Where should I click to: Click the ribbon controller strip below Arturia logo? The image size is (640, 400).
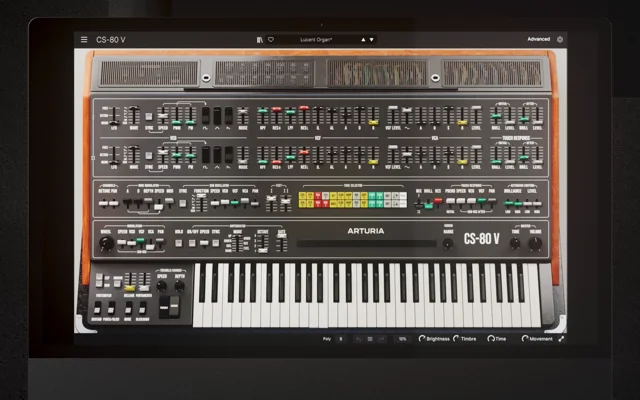[366, 244]
